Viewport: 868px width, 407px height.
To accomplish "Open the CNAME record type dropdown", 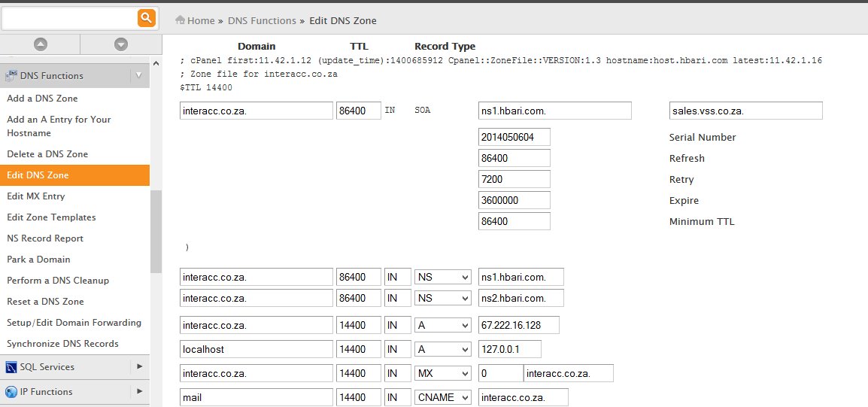I will click(x=443, y=397).
